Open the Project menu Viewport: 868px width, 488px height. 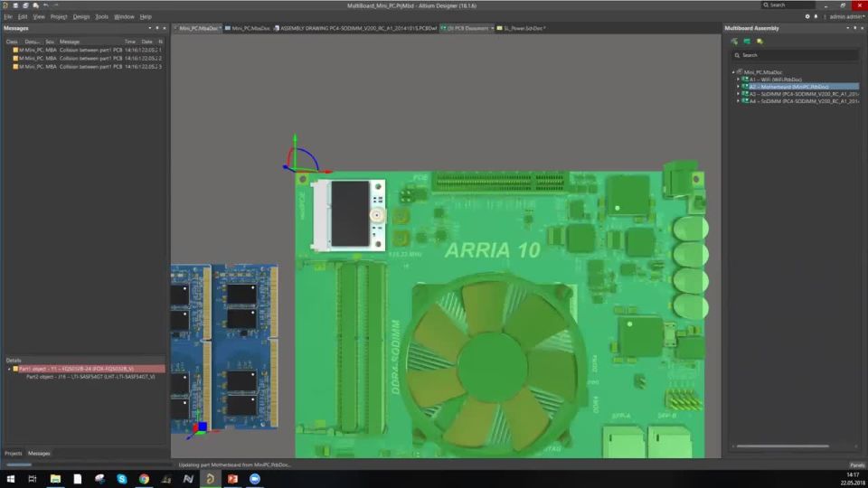pyautogui.click(x=59, y=16)
